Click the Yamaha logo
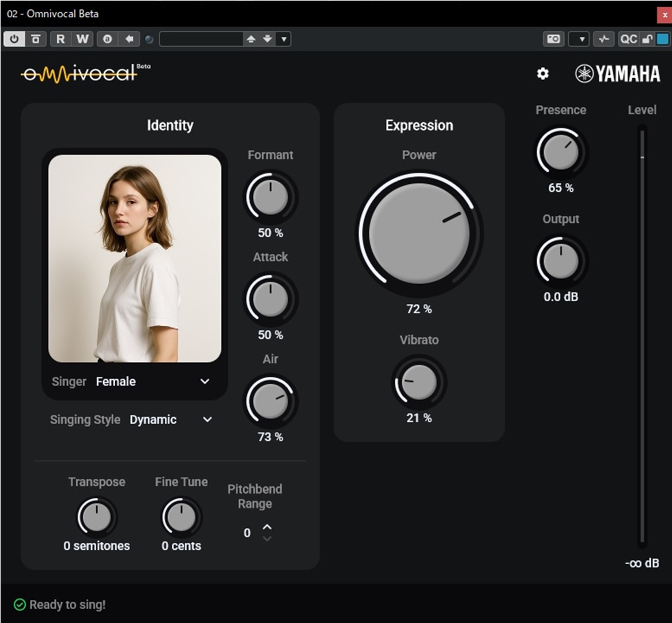 618,74
